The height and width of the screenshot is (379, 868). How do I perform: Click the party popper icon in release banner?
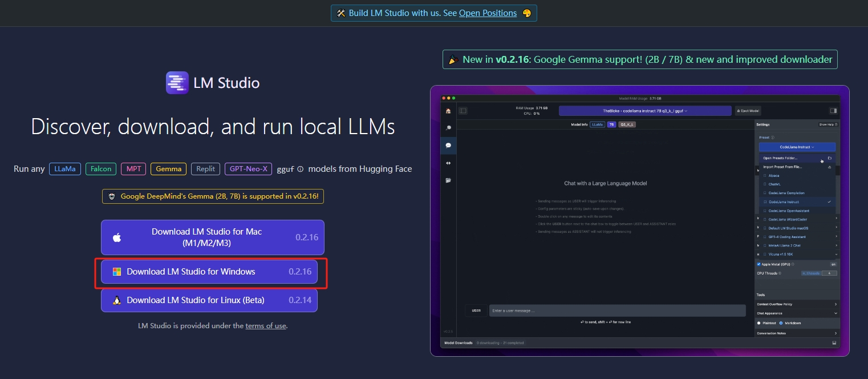click(x=454, y=59)
